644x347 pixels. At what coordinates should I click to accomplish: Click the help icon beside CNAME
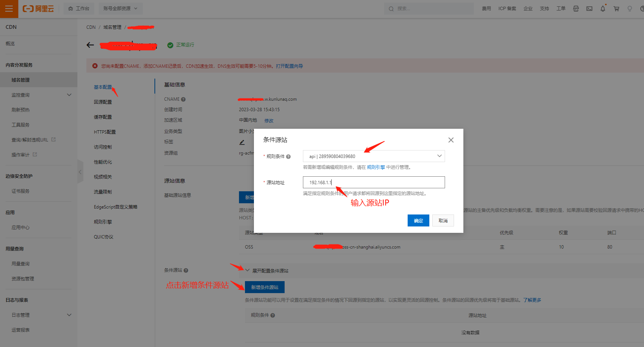[183, 100]
